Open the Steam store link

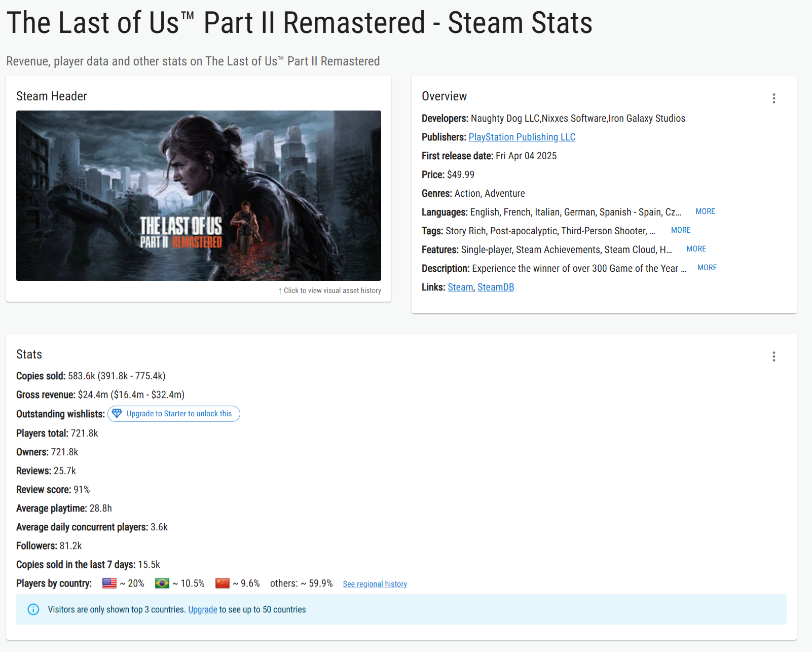tap(460, 287)
